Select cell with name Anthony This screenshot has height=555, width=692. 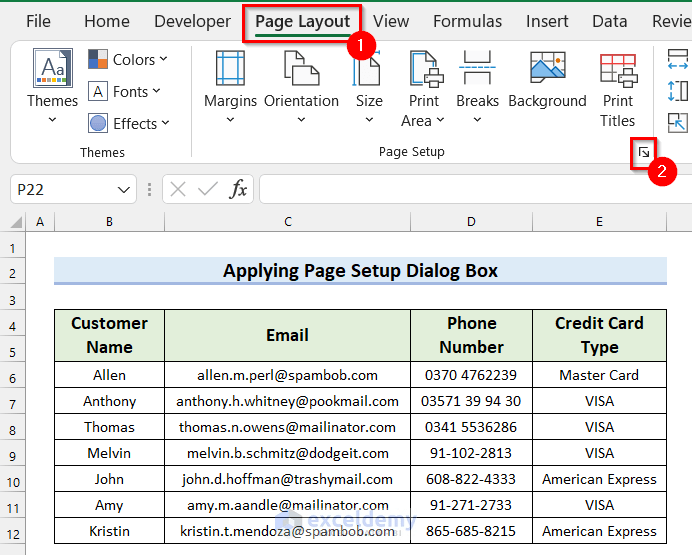[109, 401]
